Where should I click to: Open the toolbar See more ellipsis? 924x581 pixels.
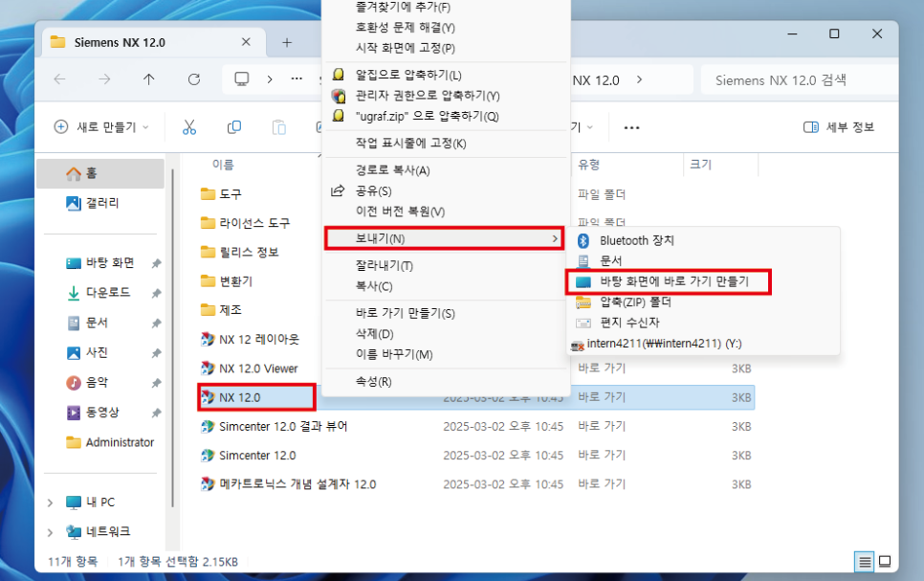[x=631, y=127]
